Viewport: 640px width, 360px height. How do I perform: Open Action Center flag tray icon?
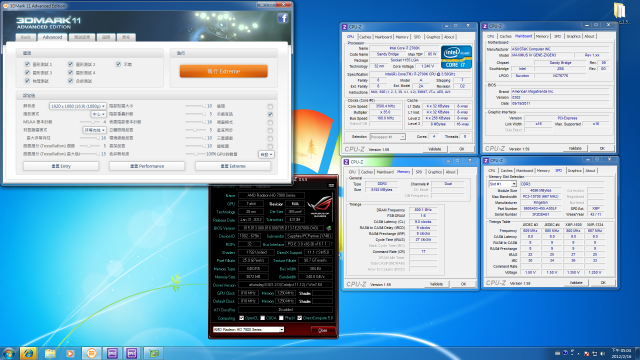pyautogui.click(x=587, y=353)
